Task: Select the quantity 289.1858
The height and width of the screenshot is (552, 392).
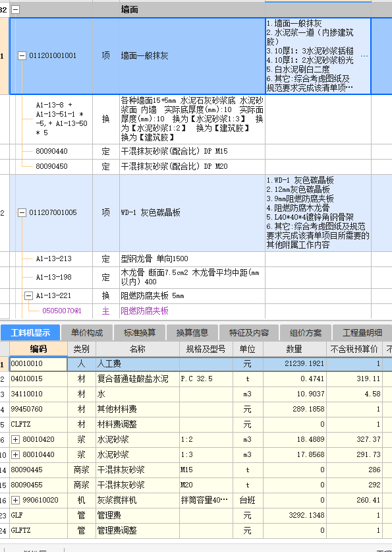Action: (294, 409)
